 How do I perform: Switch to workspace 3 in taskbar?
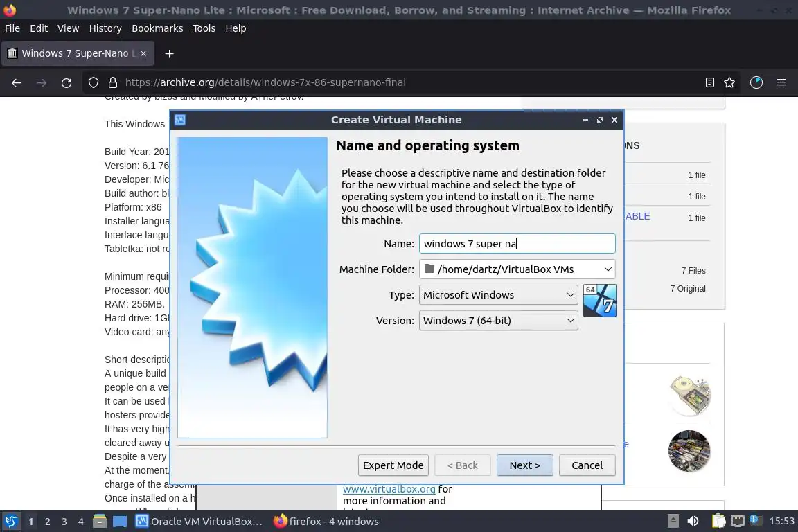click(x=64, y=522)
